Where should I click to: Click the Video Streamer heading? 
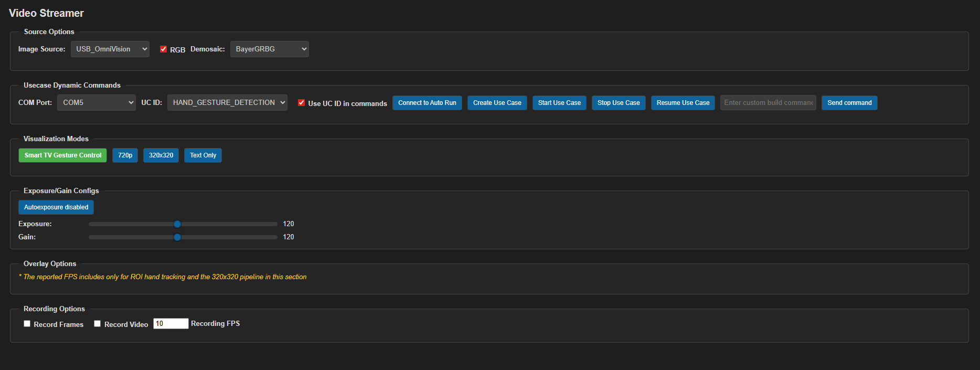[46, 13]
